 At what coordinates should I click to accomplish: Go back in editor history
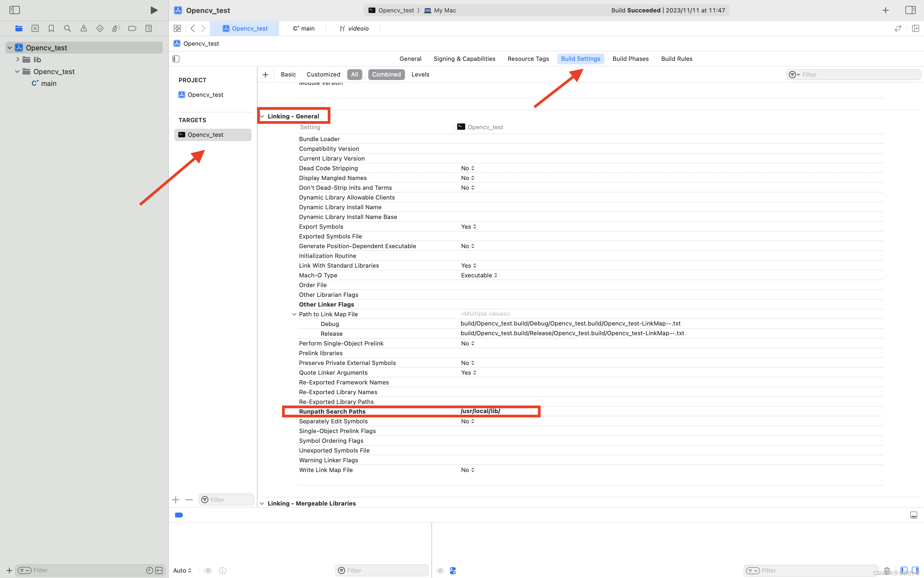(x=193, y=28)
